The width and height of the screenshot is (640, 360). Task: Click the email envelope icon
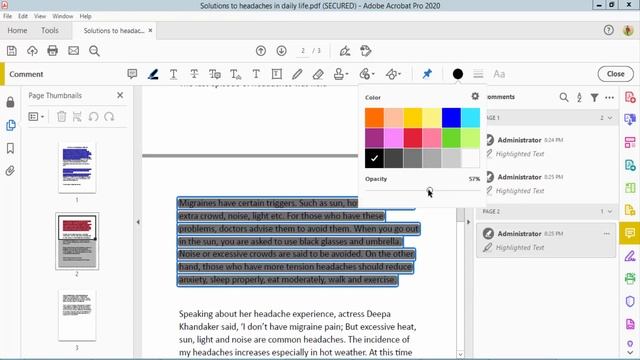tap(73, 51)
